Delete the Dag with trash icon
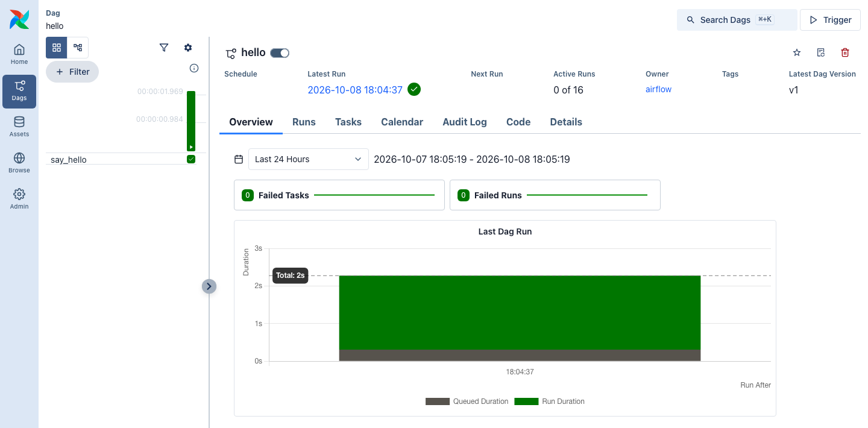The image size is (868, 428). point(845,53)
